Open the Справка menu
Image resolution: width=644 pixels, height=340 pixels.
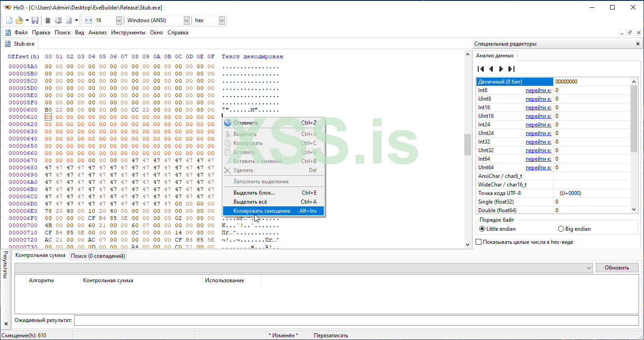pyautogui.click(x=178, y=33)
